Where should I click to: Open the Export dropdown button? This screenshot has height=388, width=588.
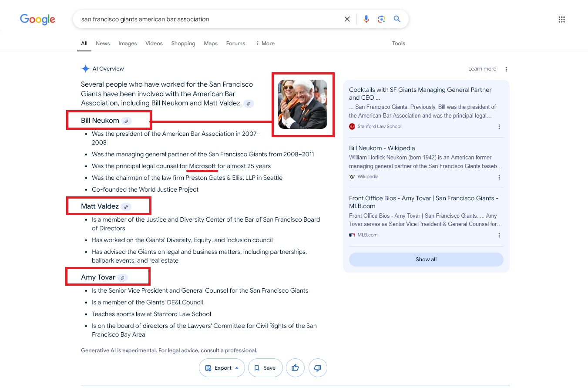222,368
